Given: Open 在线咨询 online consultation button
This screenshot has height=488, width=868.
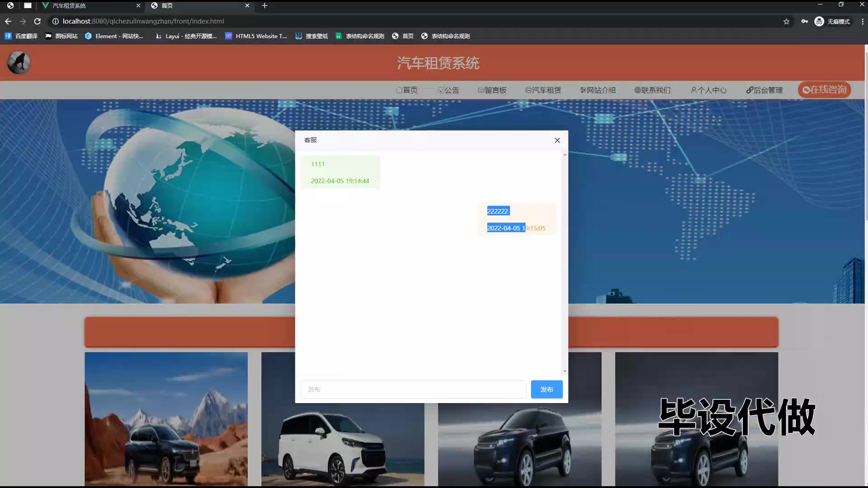Looking at the screenshot, I should click(x=824, y=90).
